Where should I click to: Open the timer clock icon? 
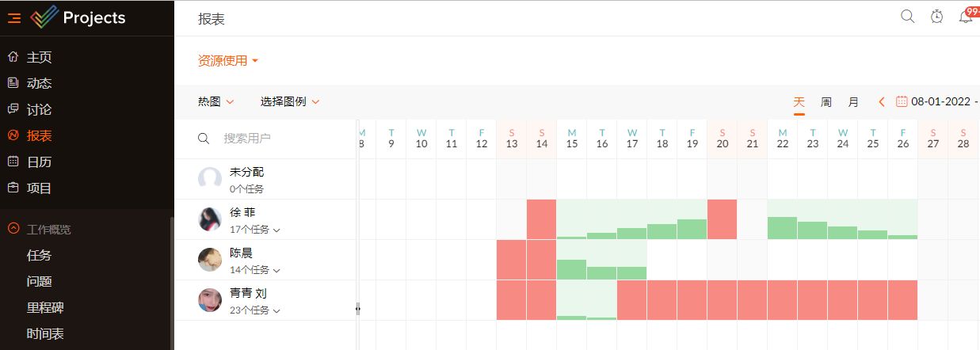(936, 17)
